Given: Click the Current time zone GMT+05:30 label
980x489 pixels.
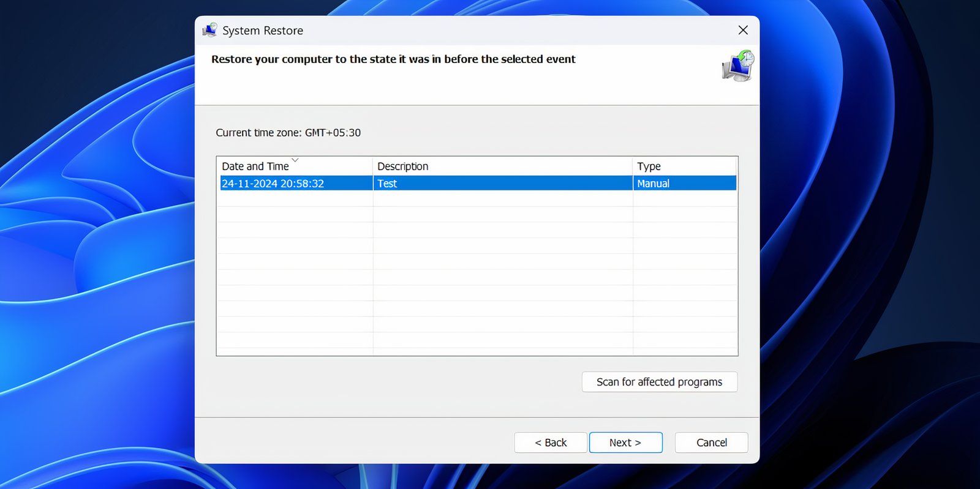Looking at the screenshot, I should click(x=288, y=133).
